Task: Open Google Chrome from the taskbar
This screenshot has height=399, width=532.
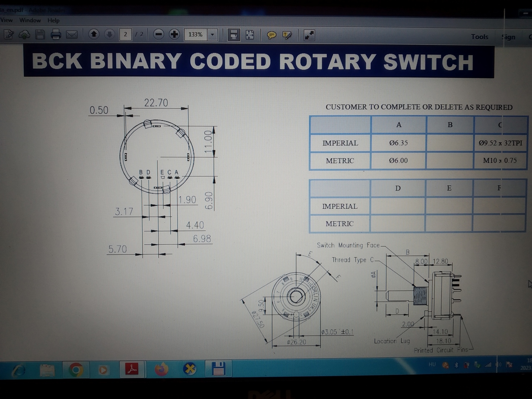Action: 76,369
